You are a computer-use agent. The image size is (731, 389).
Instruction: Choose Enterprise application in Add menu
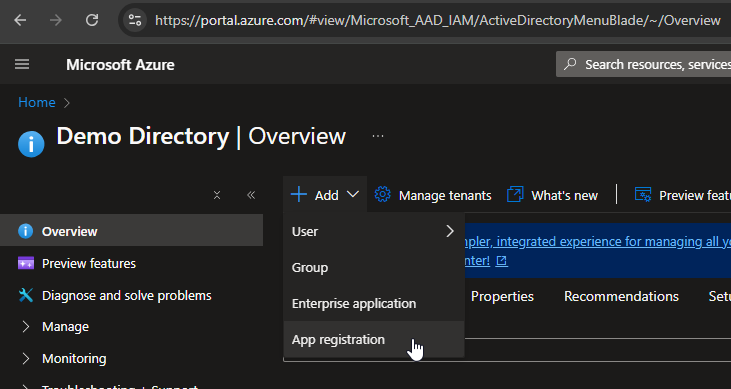pos(374,303)
